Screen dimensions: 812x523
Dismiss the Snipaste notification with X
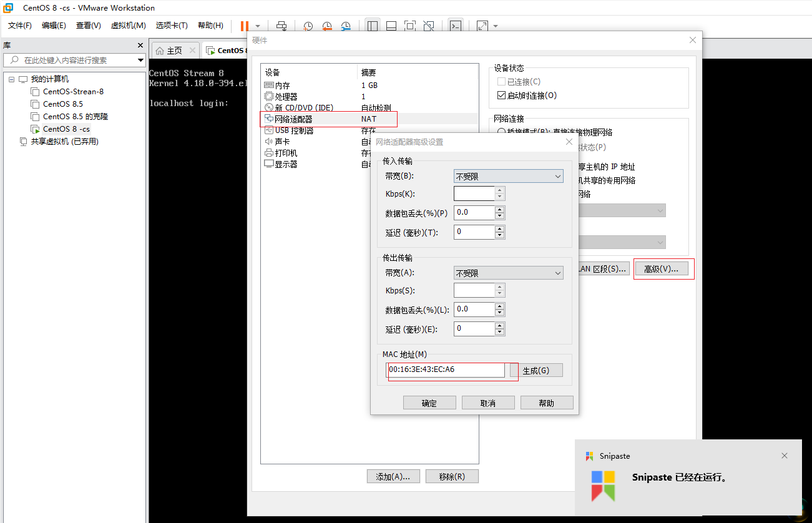[x=785, y=456]
